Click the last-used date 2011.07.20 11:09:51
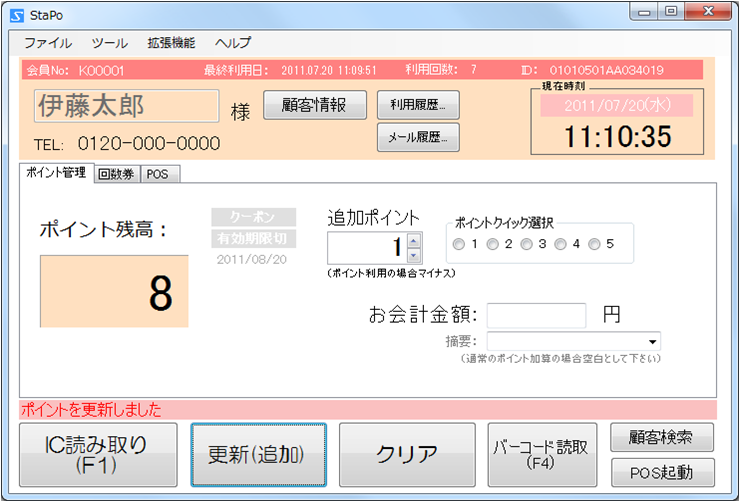The image size is (740, 502). tap(329, 71)
